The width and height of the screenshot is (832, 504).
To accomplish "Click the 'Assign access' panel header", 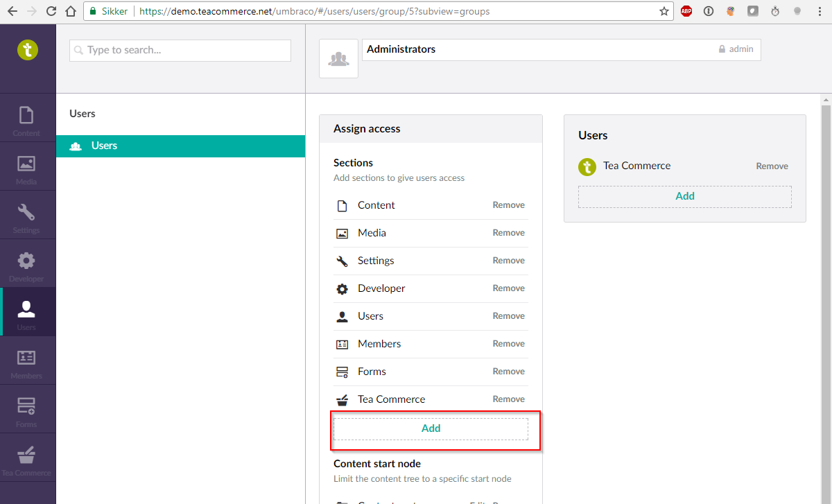I will 431,129.
